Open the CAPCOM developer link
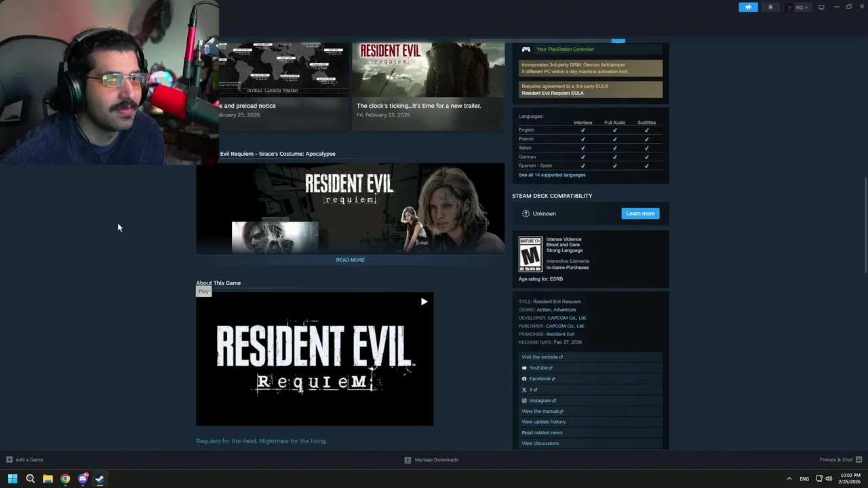 point(567,318)
